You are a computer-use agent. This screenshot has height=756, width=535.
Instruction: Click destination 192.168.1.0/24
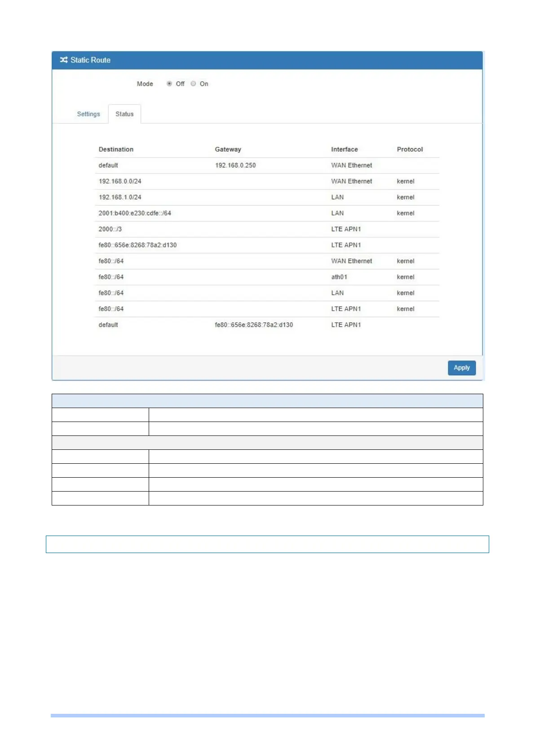(120, 197)
